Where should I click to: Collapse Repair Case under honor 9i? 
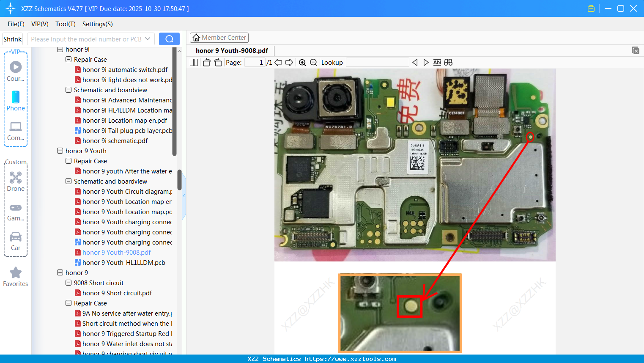(69, 60)
